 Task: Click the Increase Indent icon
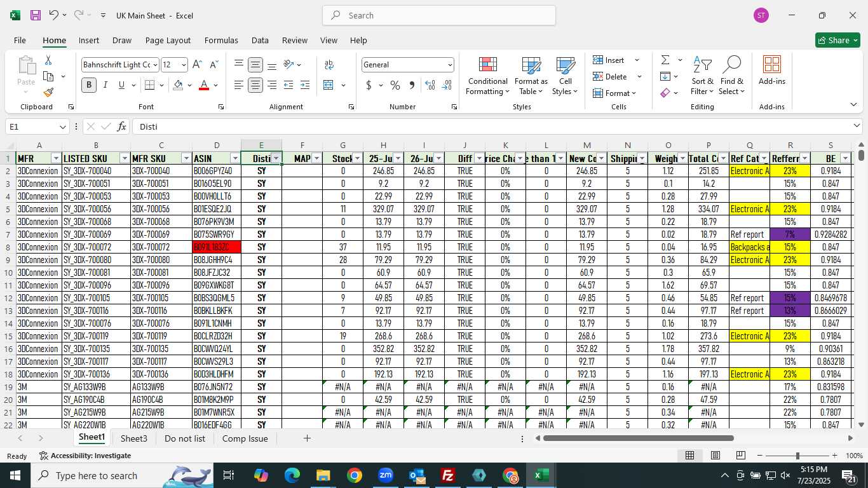click(x=305, y=85)
